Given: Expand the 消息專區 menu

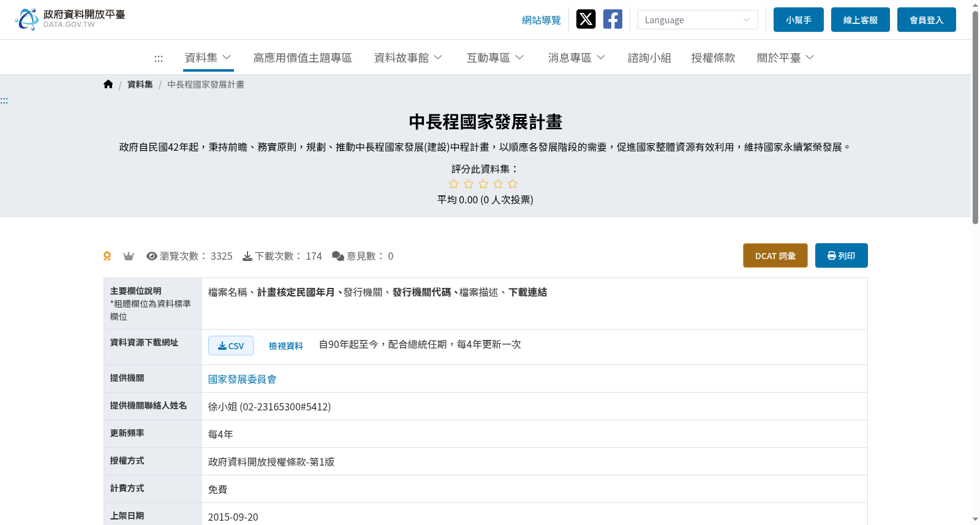Looking at the screenshot, I should (577, 58).
